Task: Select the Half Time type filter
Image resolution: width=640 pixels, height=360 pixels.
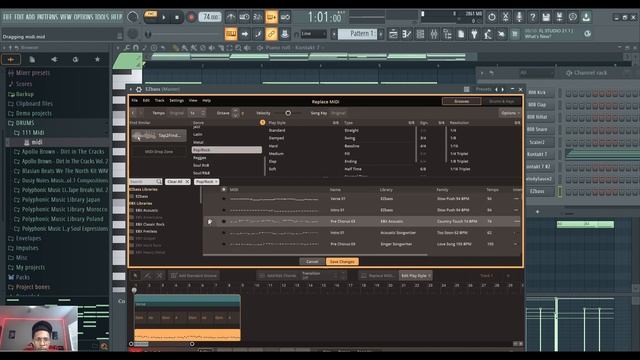Action: tap(353, 169)
